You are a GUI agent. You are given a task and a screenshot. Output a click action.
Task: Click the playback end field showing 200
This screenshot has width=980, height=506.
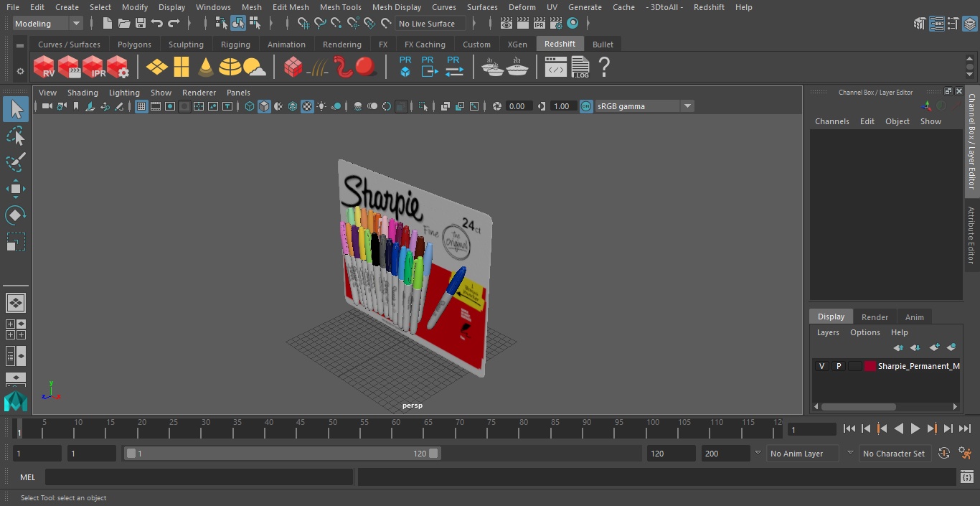point(726,454)
